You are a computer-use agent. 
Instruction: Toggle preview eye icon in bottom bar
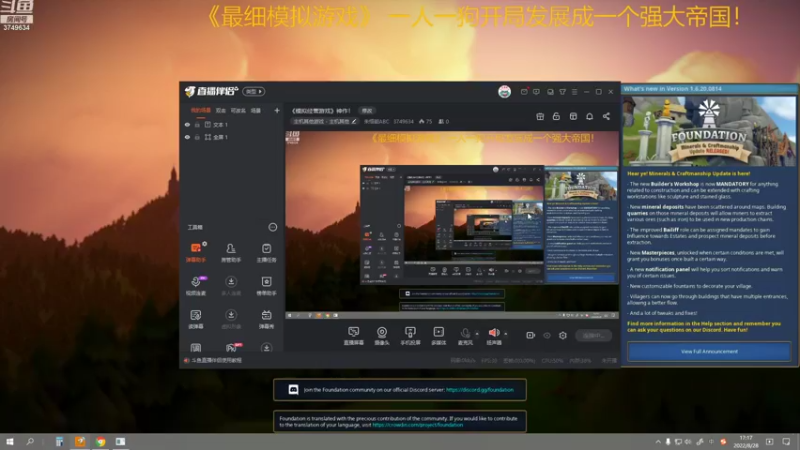(547, 335)
